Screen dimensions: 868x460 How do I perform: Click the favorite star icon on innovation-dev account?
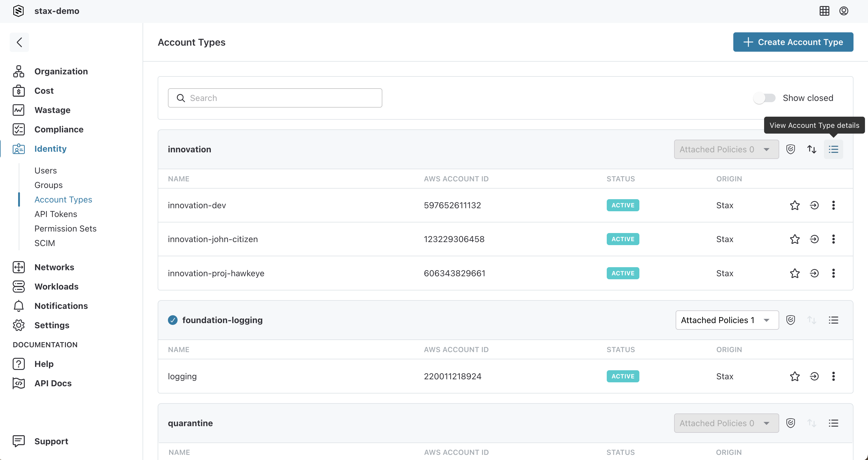[795, 205]
